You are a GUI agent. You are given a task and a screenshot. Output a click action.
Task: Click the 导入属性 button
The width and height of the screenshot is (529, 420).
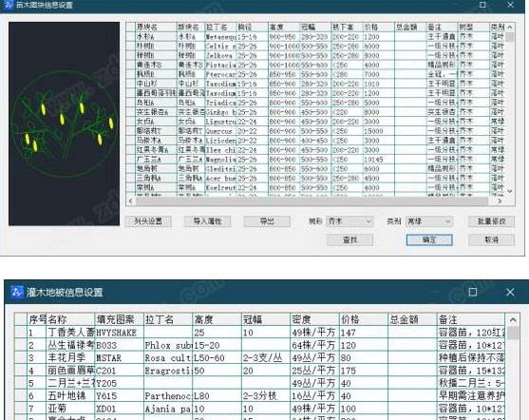tap(207, 221)
